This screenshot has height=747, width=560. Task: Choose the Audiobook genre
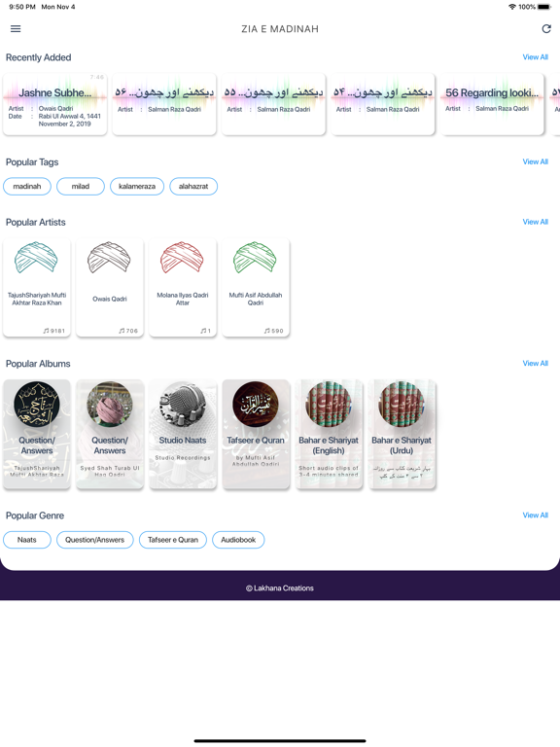[x=238, y=540]
